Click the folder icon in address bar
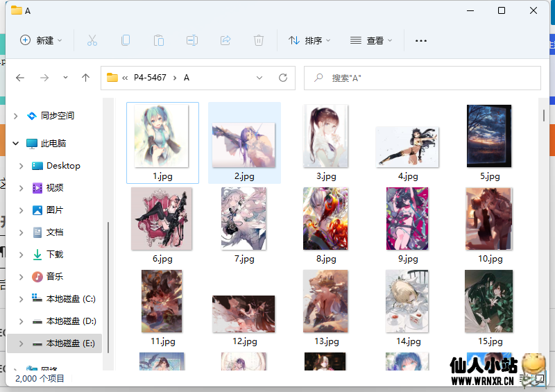The image size is (555, 392). tap(112, 77)
